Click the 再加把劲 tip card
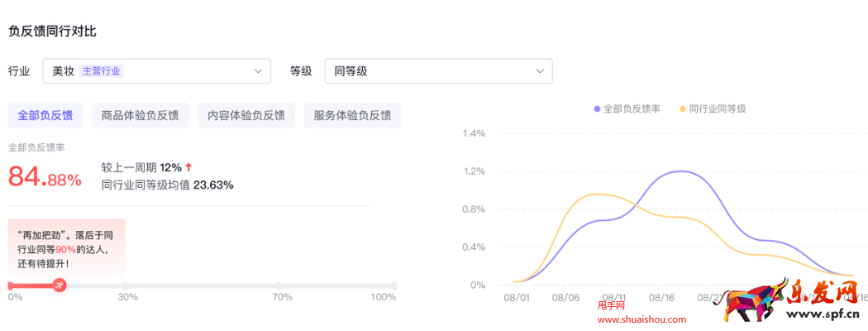This screenshot has width=868, height=331. click(66, 250)
